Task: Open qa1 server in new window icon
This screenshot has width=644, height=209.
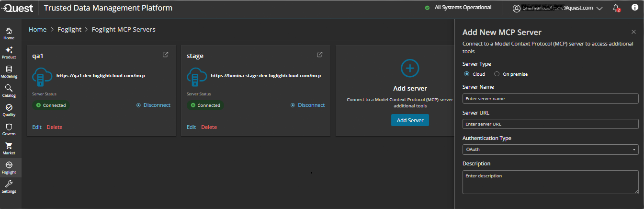Action: pos(166,55)
